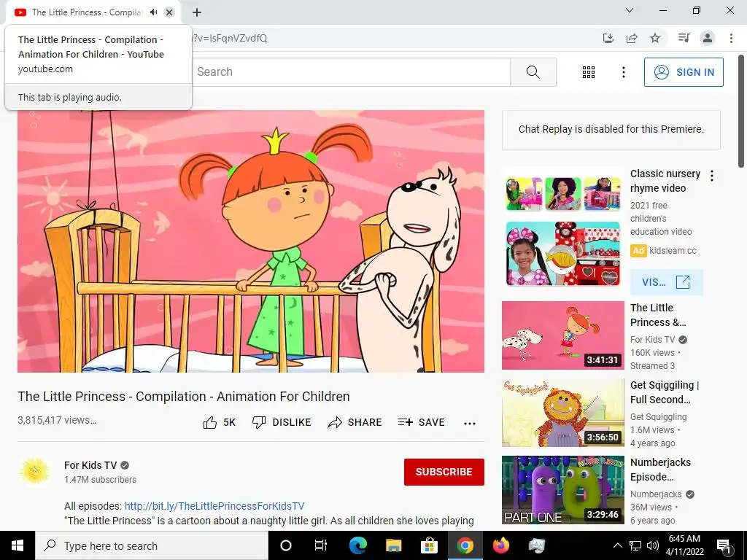The image size is (747, 560).
Task: Open the Numberjacks 3:29:46 thumbnail
Action: pyautogui.click(x=563, y=490)
